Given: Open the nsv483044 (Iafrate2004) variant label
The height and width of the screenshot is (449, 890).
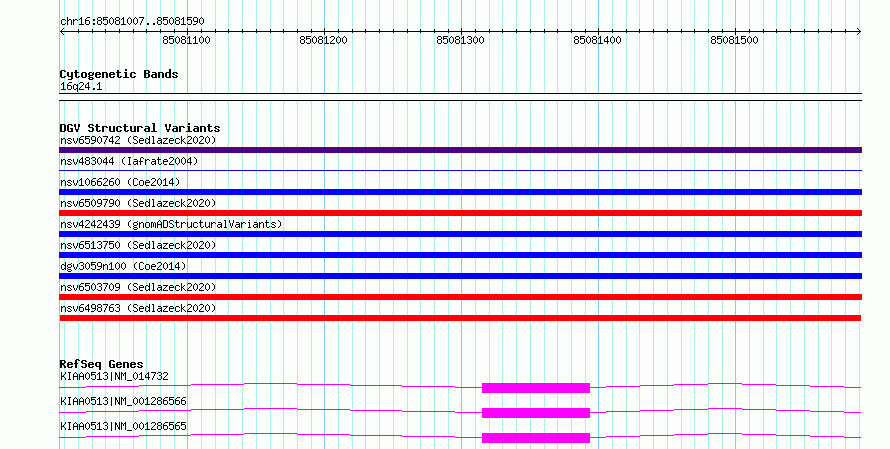Looking at the screenshot, I should pos(129,161).
